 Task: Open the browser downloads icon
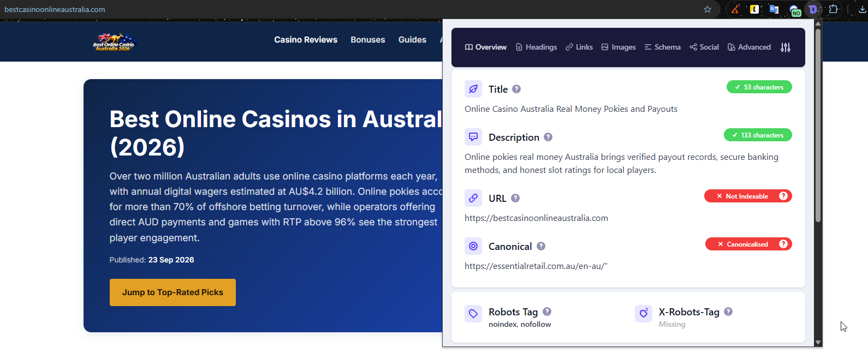863,9
